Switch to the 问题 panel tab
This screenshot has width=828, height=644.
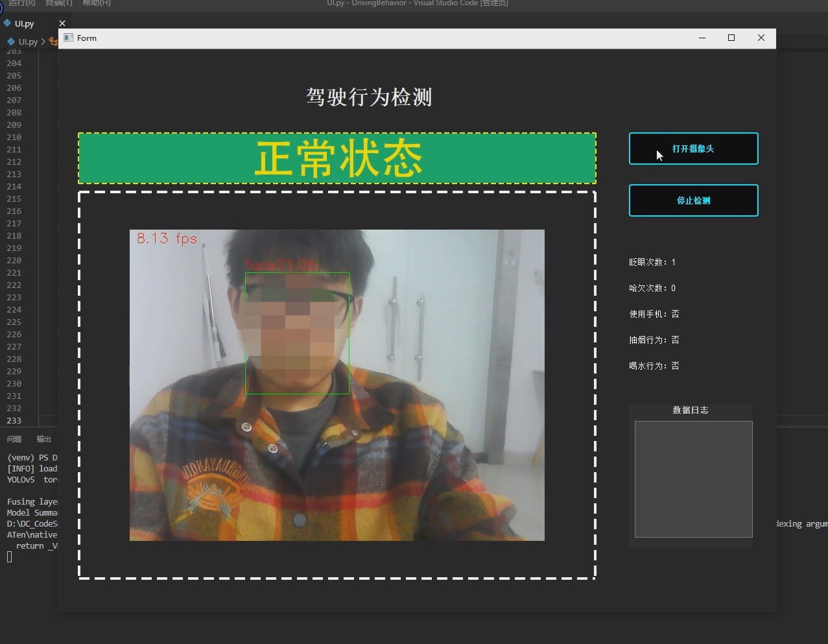pyautogui.click(x=14, y=439)
